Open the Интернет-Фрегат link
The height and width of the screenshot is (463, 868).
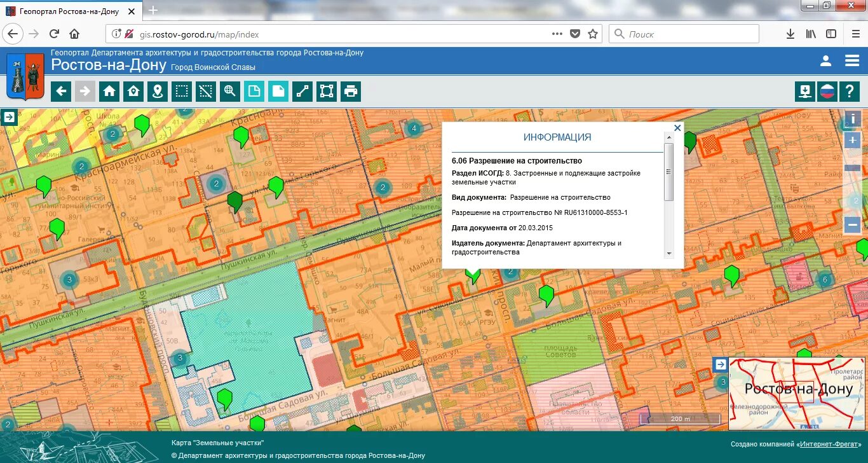point(829,445)
